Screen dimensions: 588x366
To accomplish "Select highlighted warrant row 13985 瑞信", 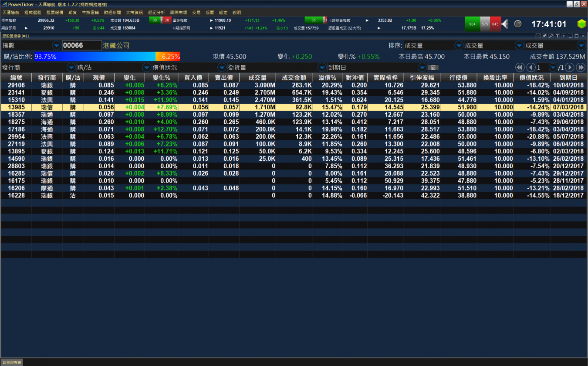I will coord(294,107).
